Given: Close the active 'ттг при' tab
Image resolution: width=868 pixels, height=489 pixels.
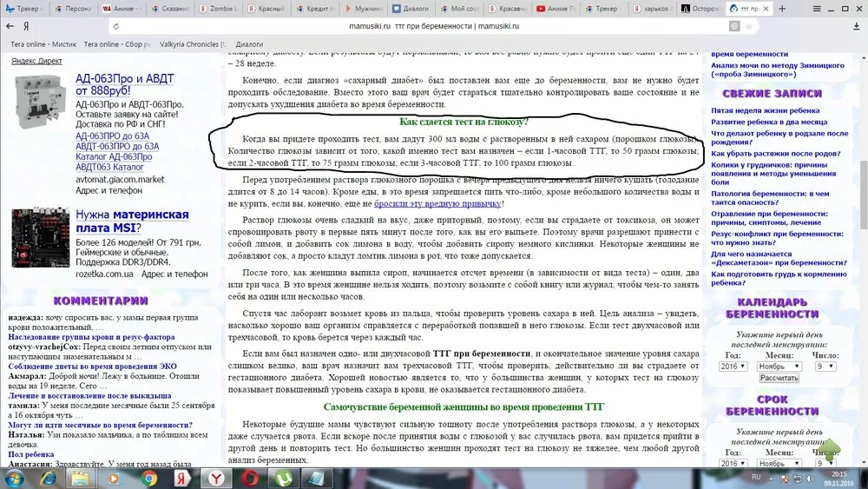Looking at the screenshot, I should (x=766, y=9).
